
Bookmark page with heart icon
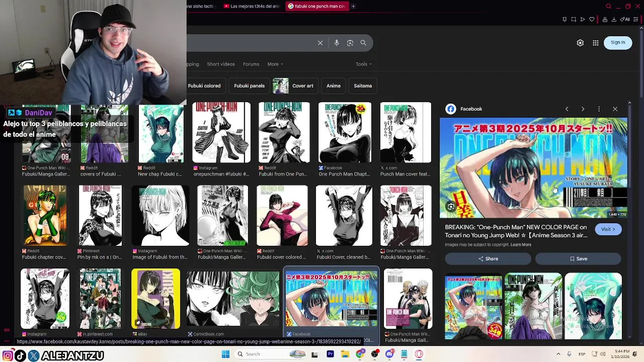pyautogui.click(x=592, y=19)
